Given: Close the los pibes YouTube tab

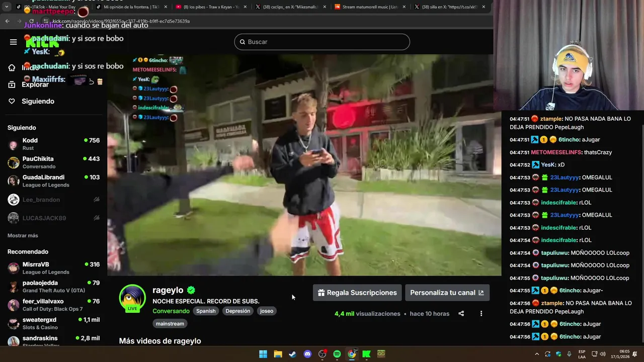Looking at the screenshot, I should point(245,7).
